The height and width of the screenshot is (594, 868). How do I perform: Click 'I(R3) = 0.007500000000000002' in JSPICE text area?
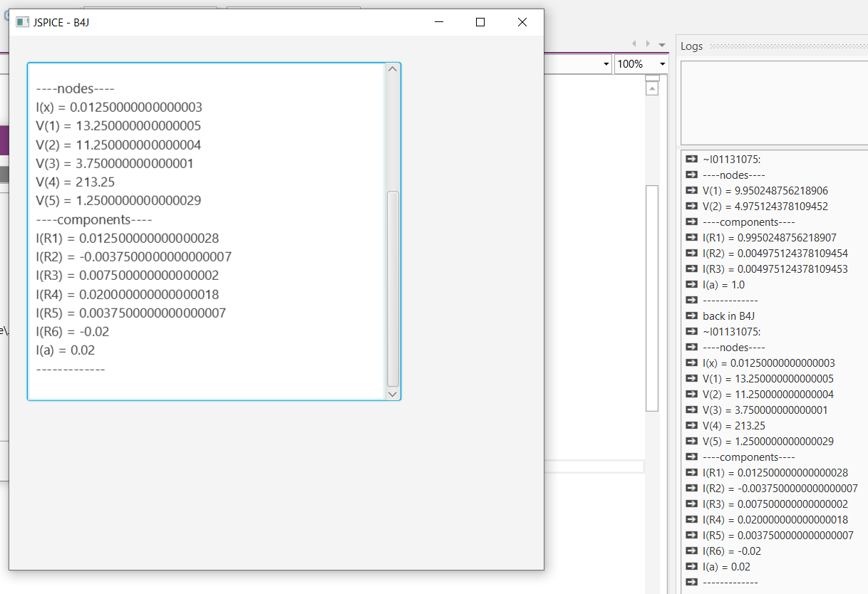pos(128,276)
